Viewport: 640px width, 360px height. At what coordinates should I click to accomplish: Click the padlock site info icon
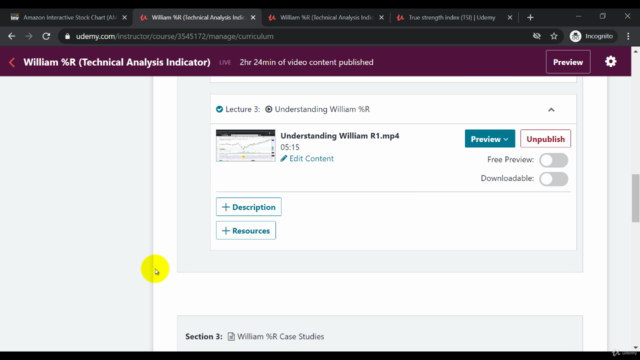click(67, 36)
